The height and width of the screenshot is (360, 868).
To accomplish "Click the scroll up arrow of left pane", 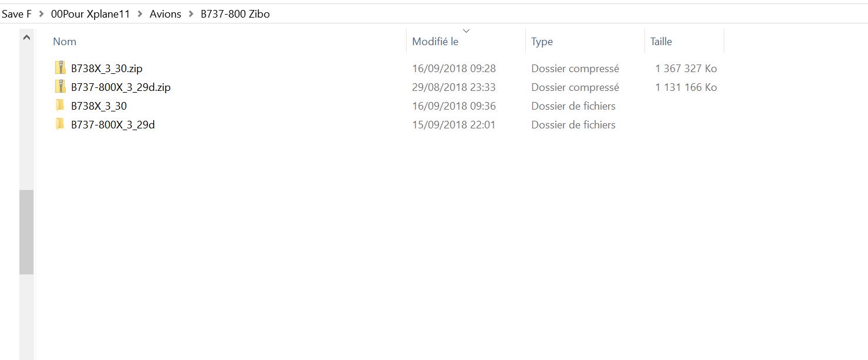I will point(26,38).
